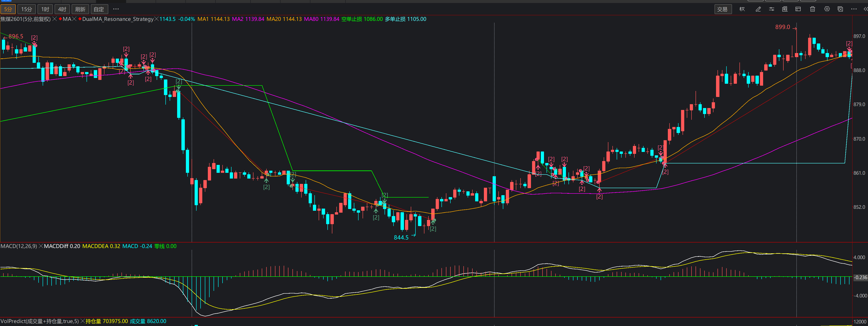Click the MA2 1139.84 value
The width and height of the screenshot is (868, 326).
[x=248, y=19]
